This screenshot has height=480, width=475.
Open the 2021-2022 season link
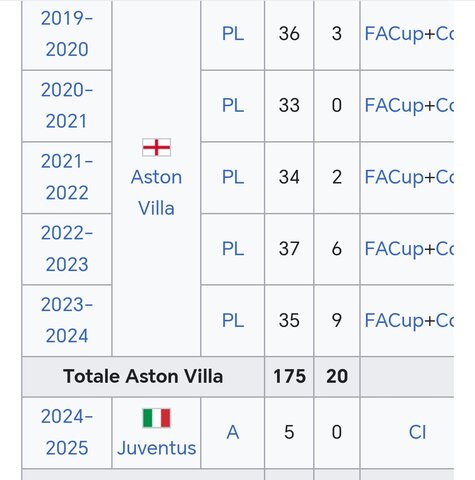(67, 177)
